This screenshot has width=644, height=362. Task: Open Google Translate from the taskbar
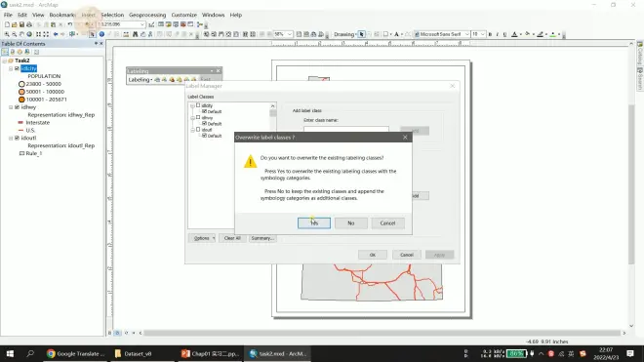(x=76, y=353)
